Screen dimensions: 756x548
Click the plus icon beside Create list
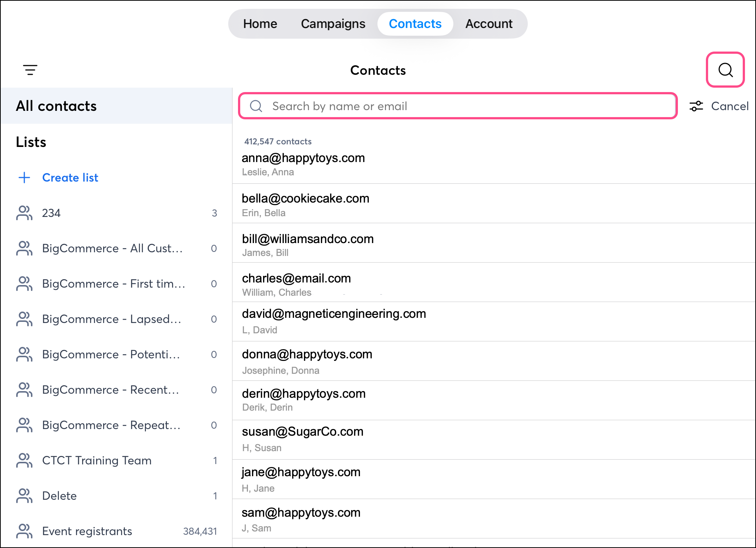click(24, 178)
